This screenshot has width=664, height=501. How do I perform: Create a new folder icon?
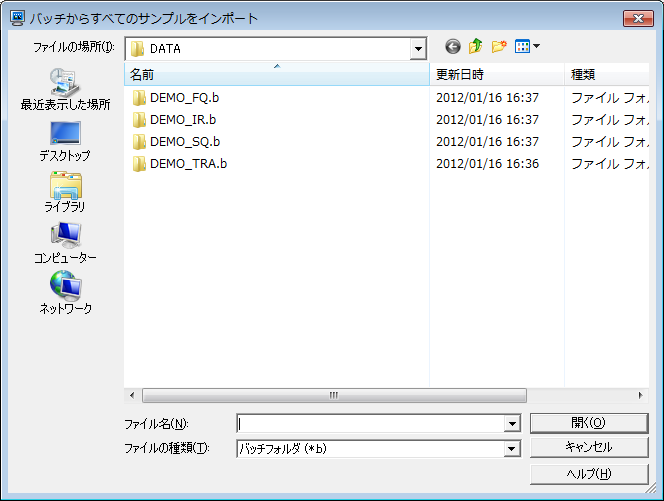coord(499,46)
